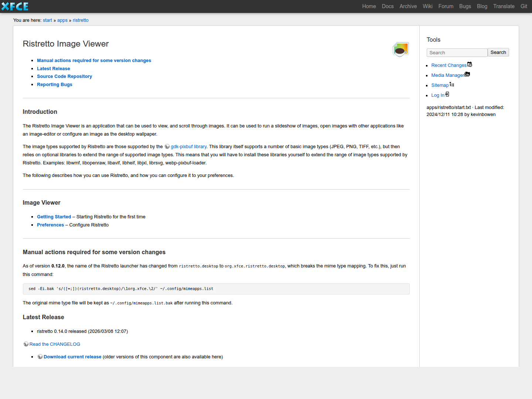This screenshot has width=532, height=399.
Task: Click the Tools sidebar heading
Action: 433,40
